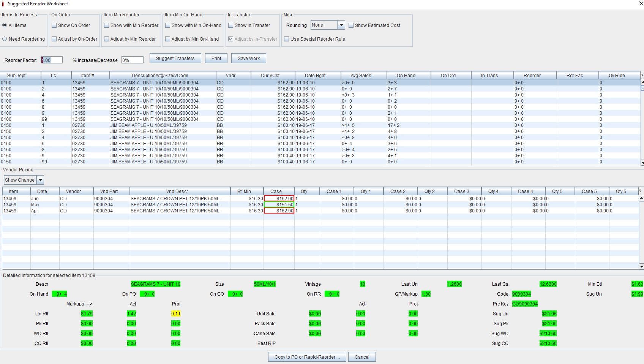The image size is (644, 364).
Task: Open the "Show Change" dropdown in Vendor Pricing
Action: click(x=41, y=180)
